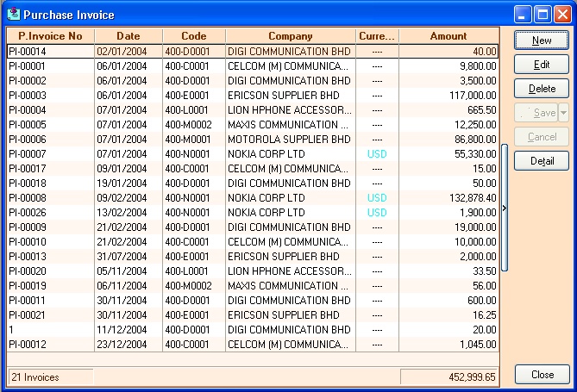
Task: Select invoice row PI-00012
Action: pos(253,345)
